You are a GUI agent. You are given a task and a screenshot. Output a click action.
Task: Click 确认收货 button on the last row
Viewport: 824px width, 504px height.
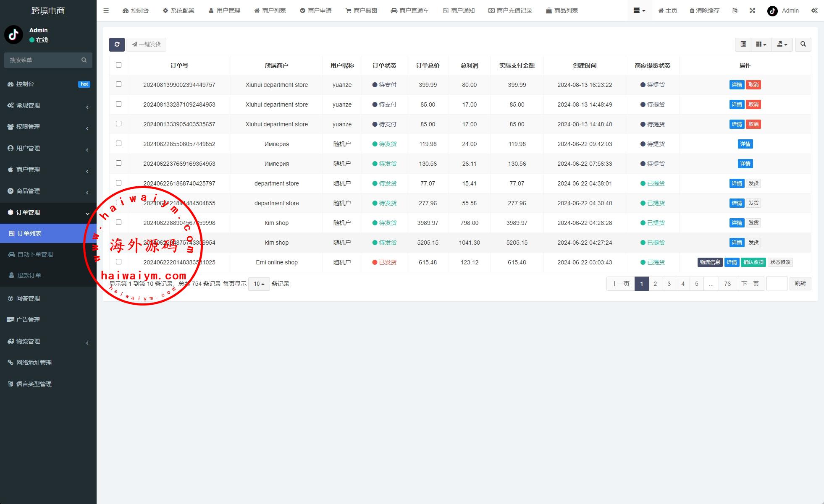click(x=753, y=262)
